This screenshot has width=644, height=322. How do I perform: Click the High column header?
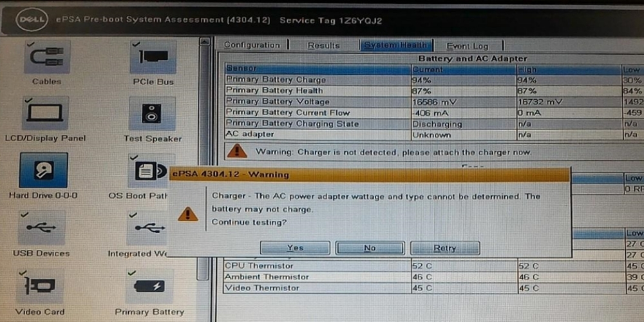(569, 70)
